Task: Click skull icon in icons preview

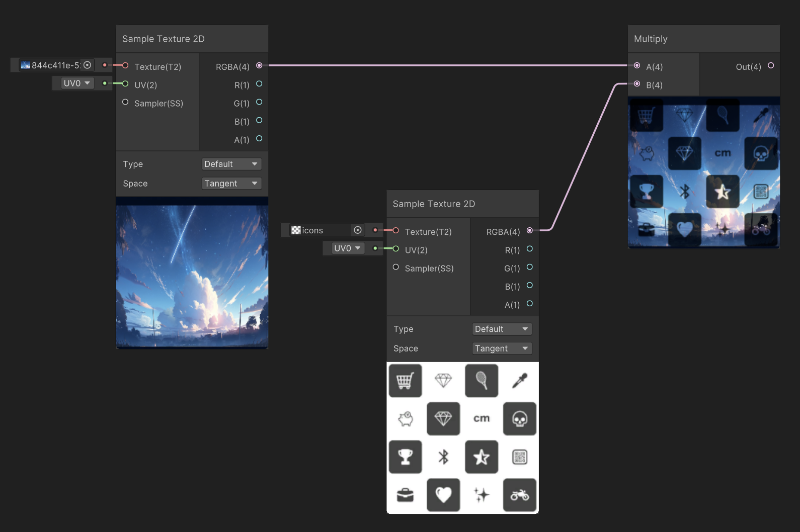Action: [x=520, y=418]
